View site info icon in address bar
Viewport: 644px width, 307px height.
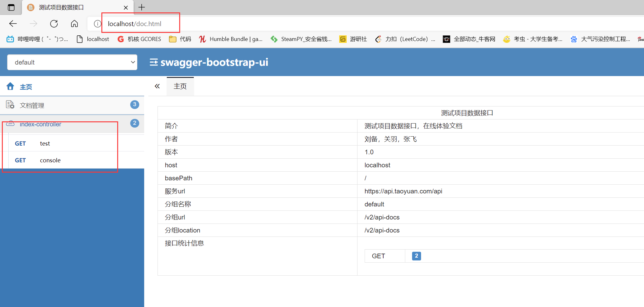(97, 24)
